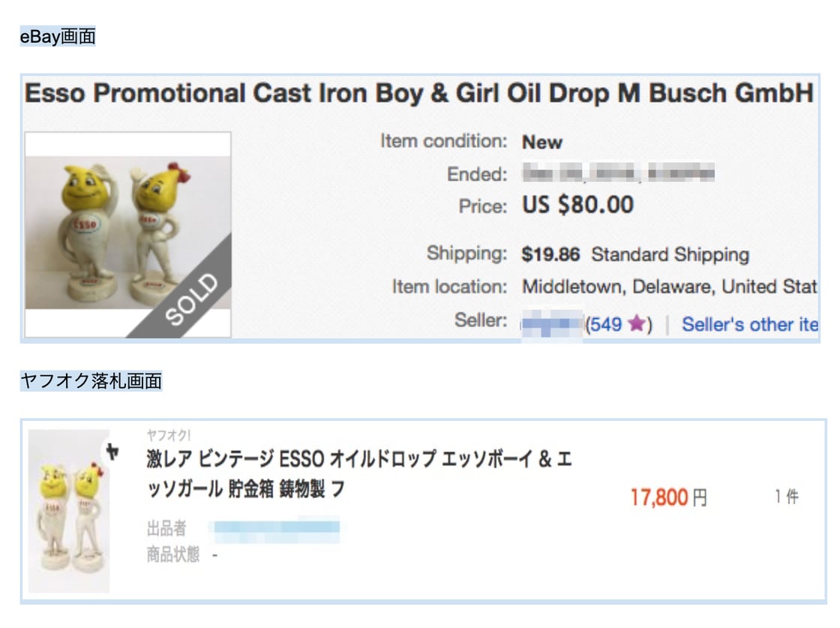Click the Esso Promotional Cast Iron title

tap(418, 94)
